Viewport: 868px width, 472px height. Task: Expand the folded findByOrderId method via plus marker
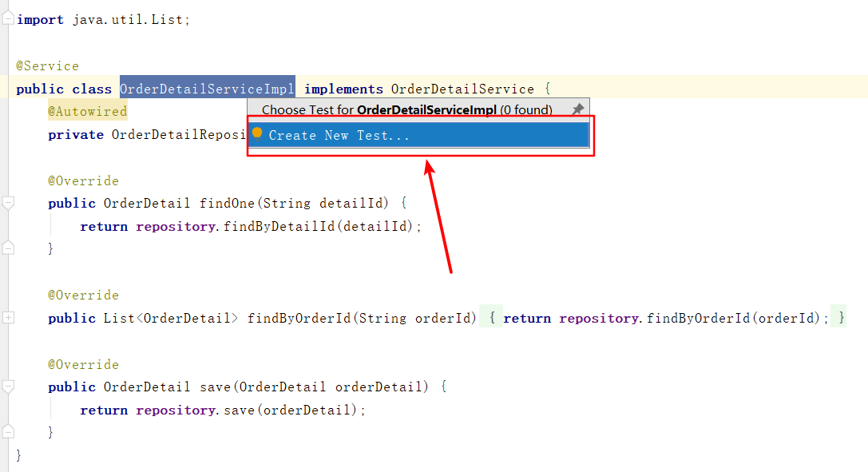pyautogui.click(x=8, y=318)
